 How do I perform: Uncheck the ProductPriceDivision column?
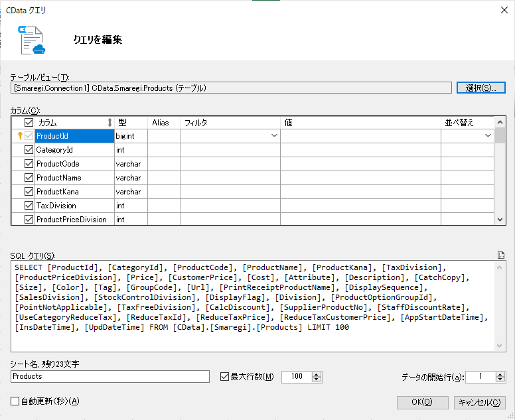(x=29, y=220)
